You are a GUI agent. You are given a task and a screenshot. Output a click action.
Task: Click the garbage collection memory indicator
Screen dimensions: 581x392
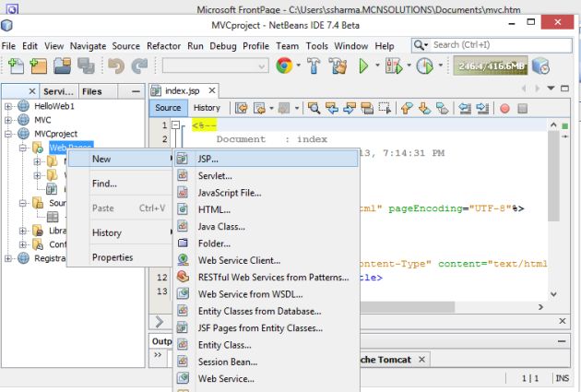click(491, 66)
